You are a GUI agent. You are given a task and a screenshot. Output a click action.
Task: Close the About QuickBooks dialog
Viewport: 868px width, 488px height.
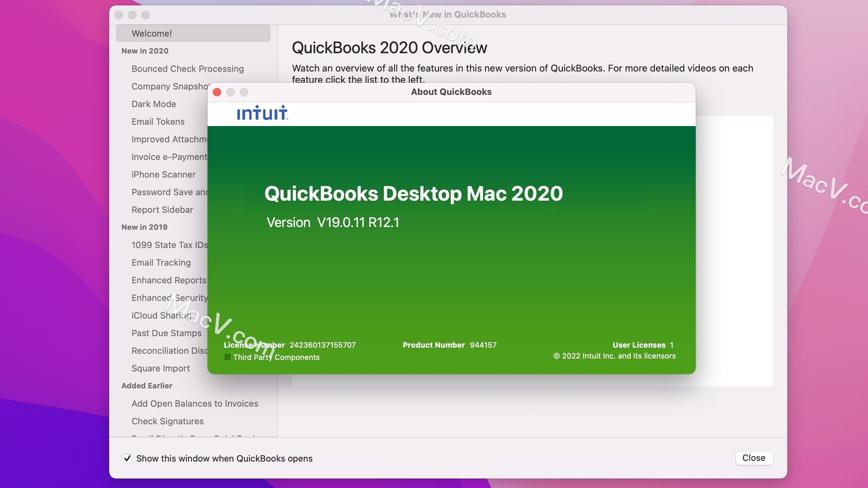[217, 92]
